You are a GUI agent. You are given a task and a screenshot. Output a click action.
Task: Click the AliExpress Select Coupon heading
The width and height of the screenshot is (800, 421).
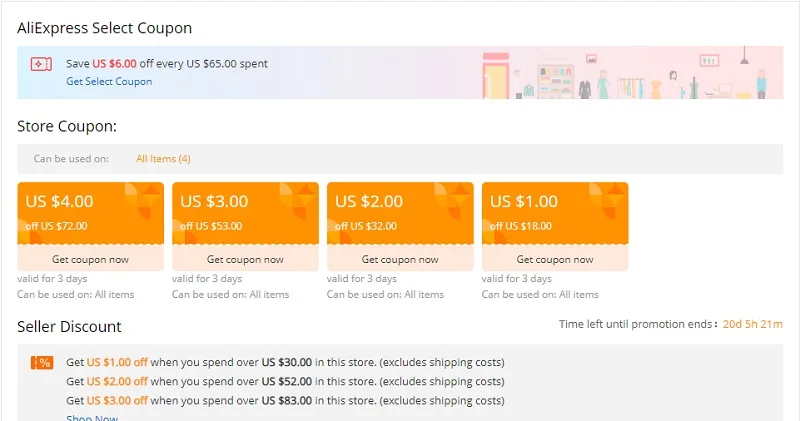(x=104, y=28)
